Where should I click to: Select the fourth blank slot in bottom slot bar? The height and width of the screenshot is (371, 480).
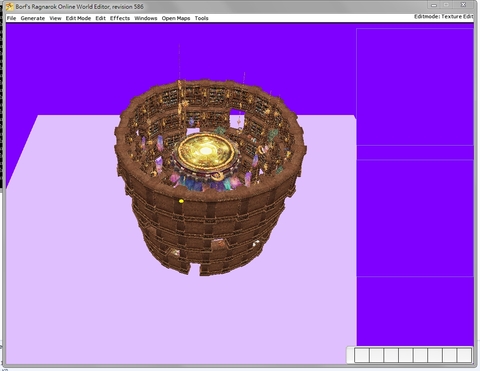point(406,355)
